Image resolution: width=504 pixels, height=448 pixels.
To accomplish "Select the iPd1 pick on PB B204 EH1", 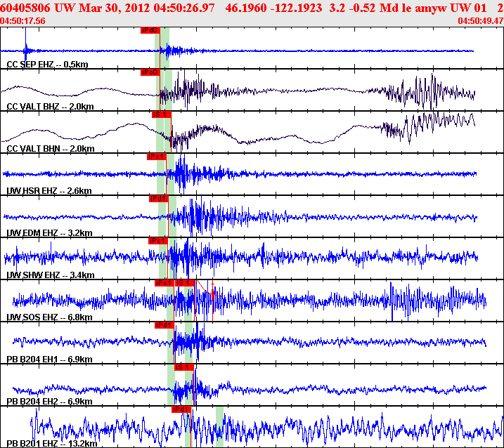I will (164, 325).
